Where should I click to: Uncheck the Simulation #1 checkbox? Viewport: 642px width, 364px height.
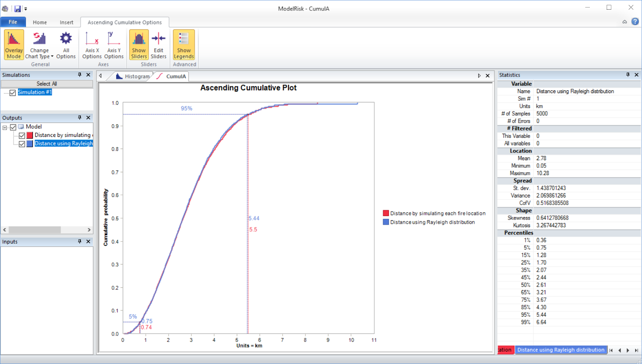click(12, 92)
